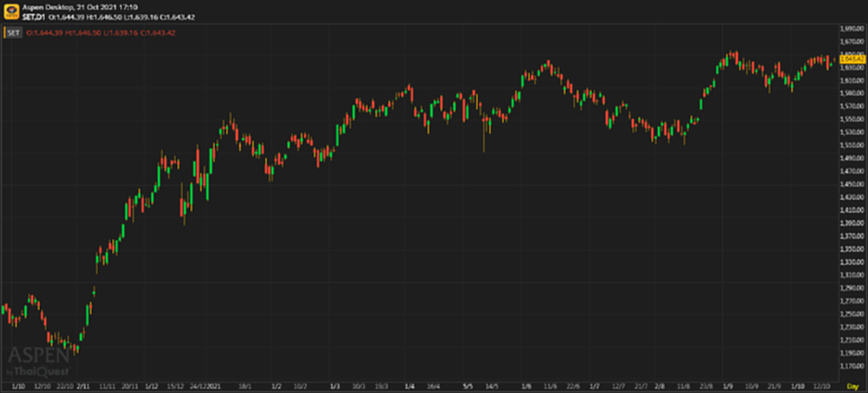Click the 12/10 date label near Day
This screenshot has width=868, height=393.
(823, 385)
